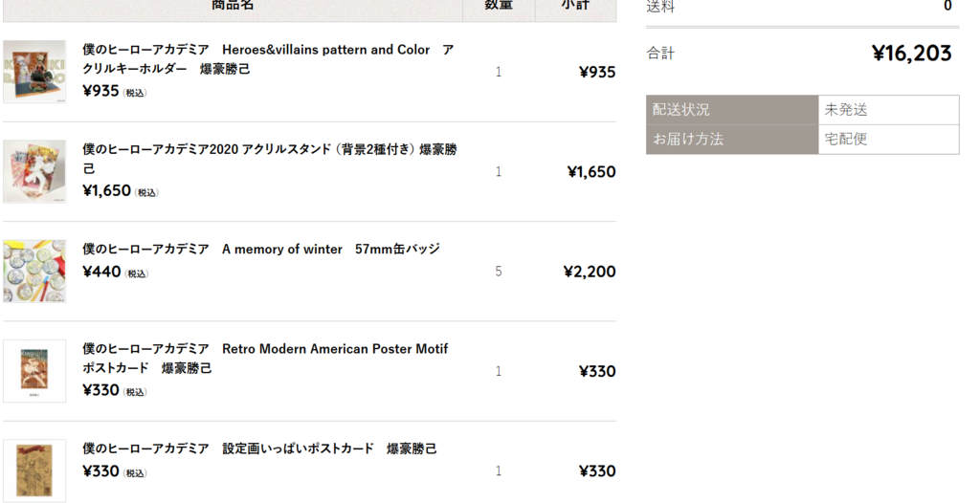Click the 宅配便 delivery method value
The width and height of the screenshot is (980, 503).
[846, 139]
